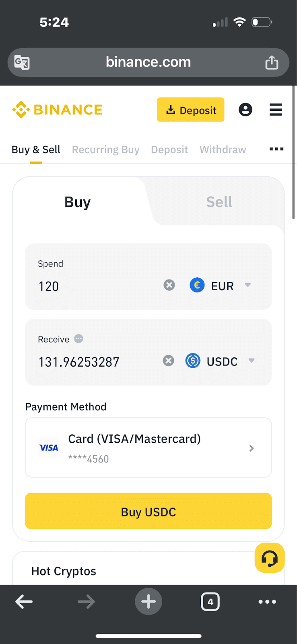Open a new browser tab
Viewport: 297px width, 644px height.
pos(148,602)
